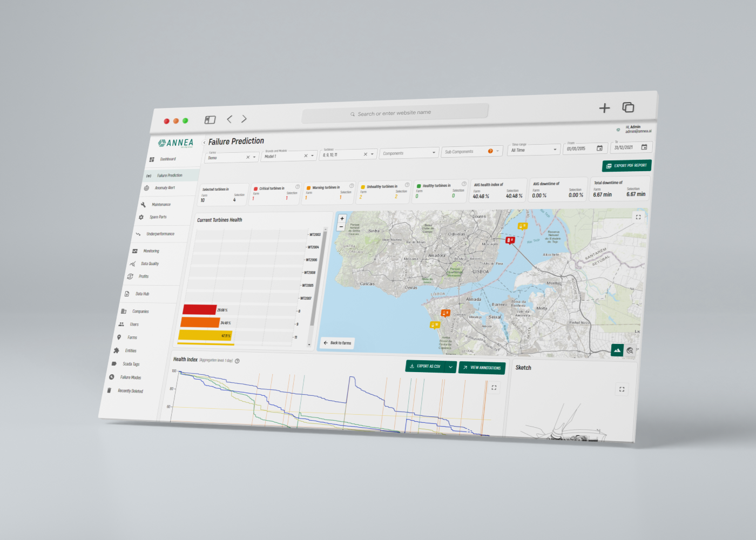Open the Time range All Time dropdown
Viewport: 756px width, 540px height.
point(534,150)
